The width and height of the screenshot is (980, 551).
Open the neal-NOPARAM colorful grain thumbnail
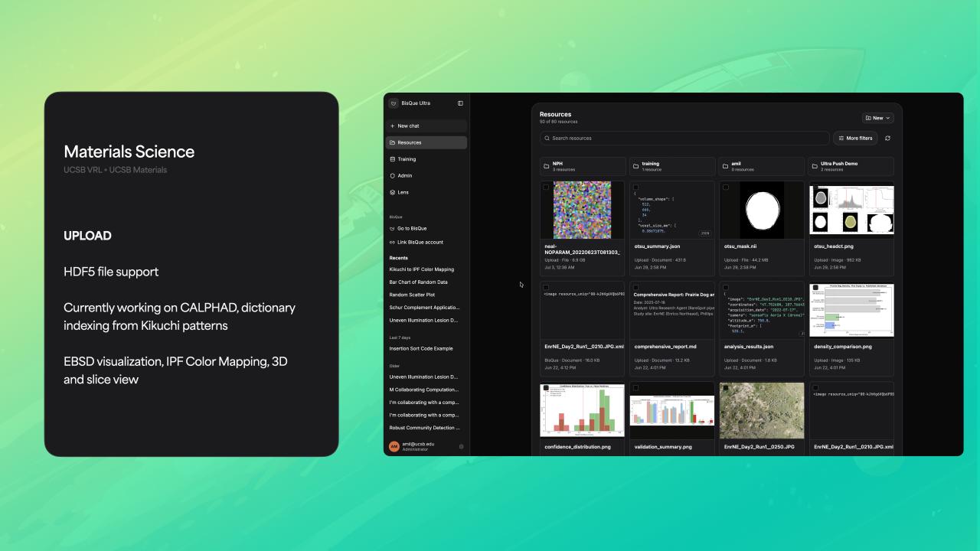583,210
